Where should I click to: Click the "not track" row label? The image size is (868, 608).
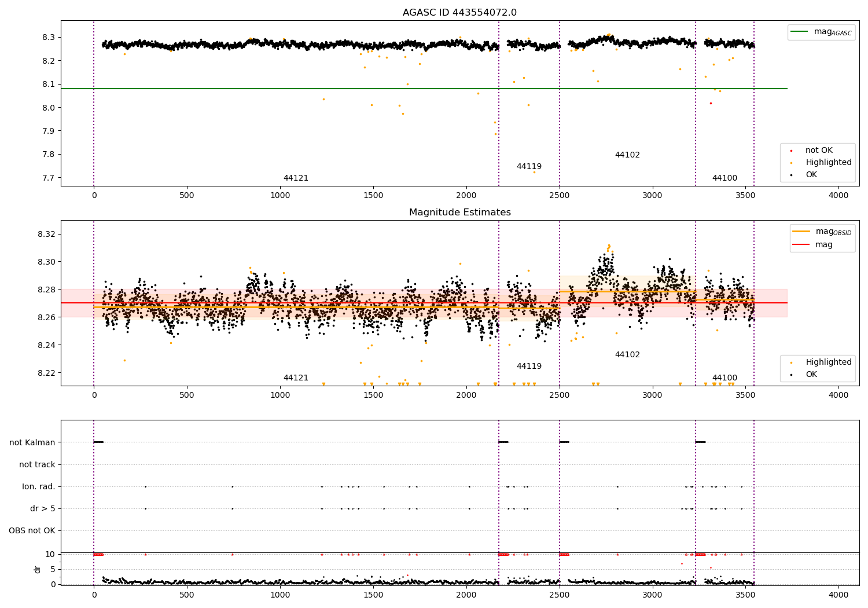pos(37,465)
